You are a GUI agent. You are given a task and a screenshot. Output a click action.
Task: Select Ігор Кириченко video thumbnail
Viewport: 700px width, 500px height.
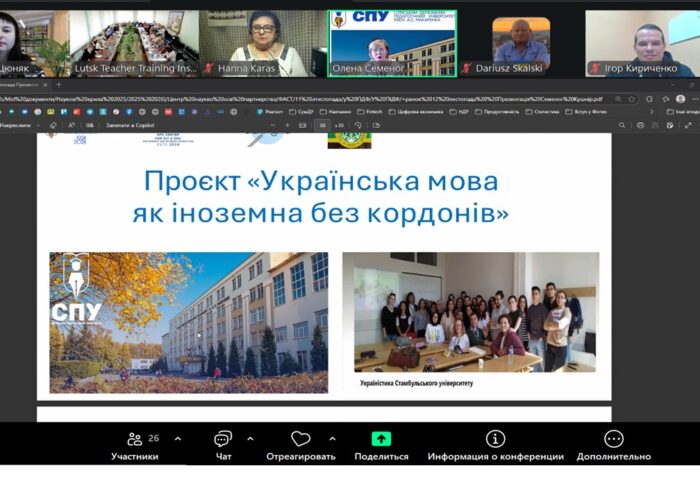point(641,43)
